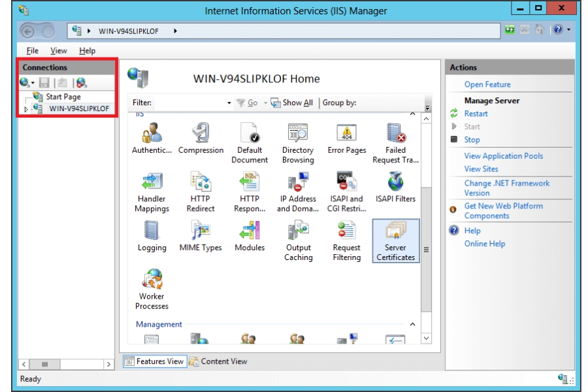Collapse the Management group section
Viewport: 588px width, 392px height.
tap(412, 324)
